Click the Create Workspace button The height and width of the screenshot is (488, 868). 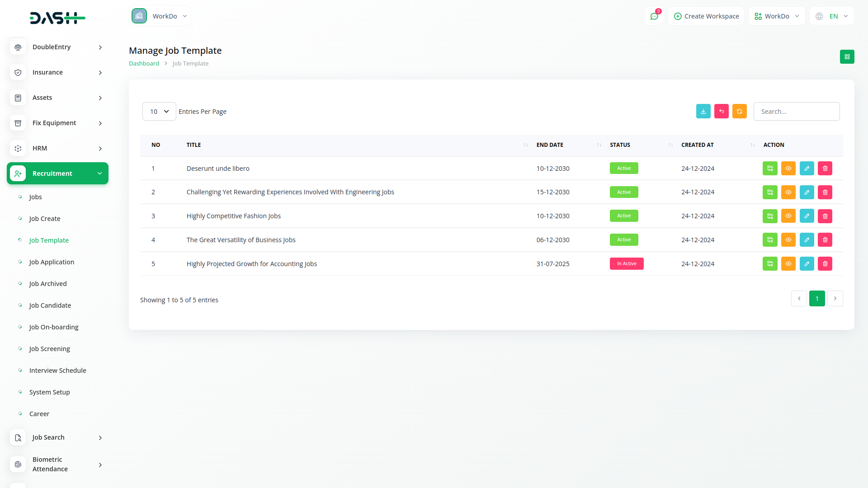tap(706, 16)
